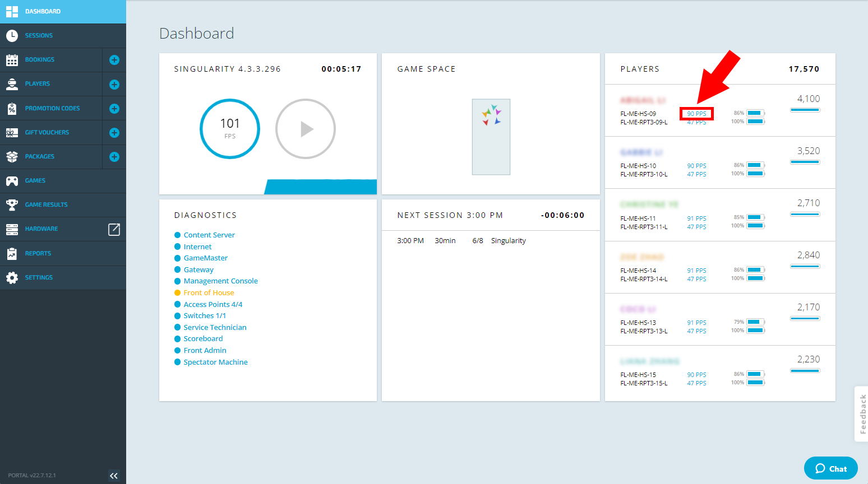The width and height of the screenshot is (868, 484).
Task: Click the Game Results trophy icon
Action: (12, 205)
